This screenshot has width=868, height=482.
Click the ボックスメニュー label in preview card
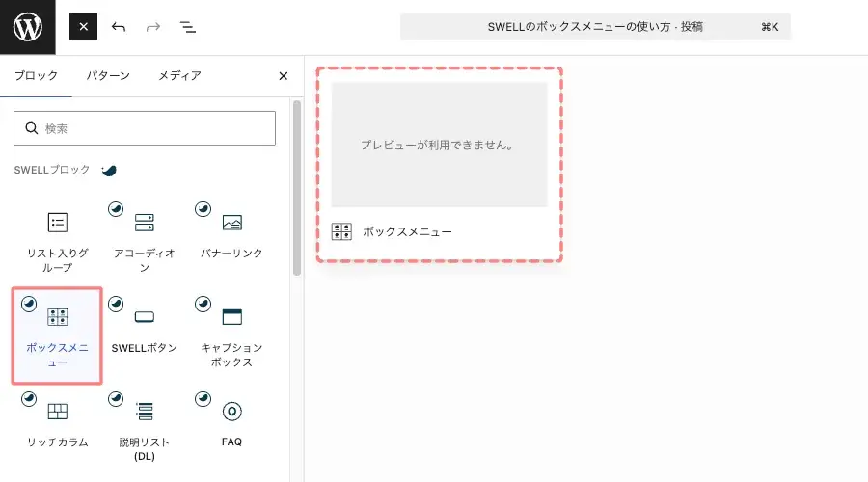click(x=407, y=232)
